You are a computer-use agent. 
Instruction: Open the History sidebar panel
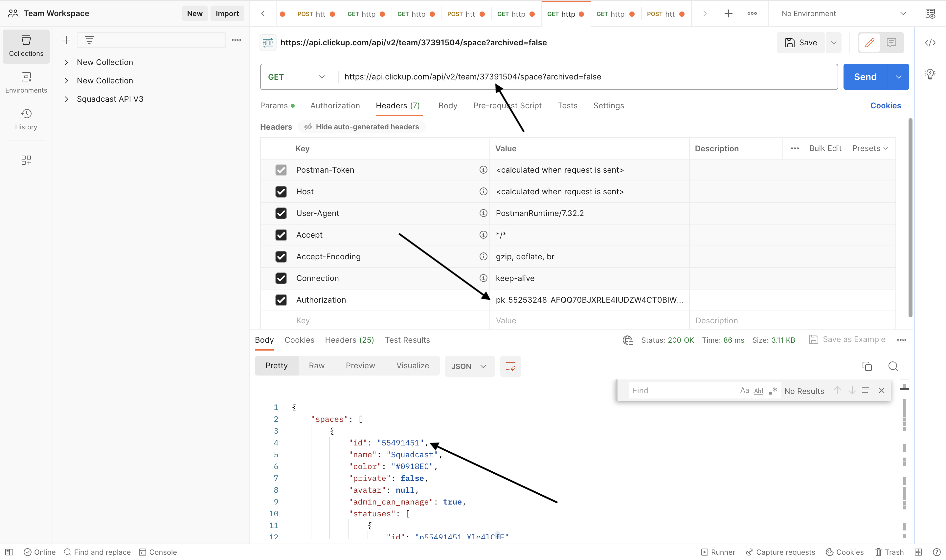point(26,119)
